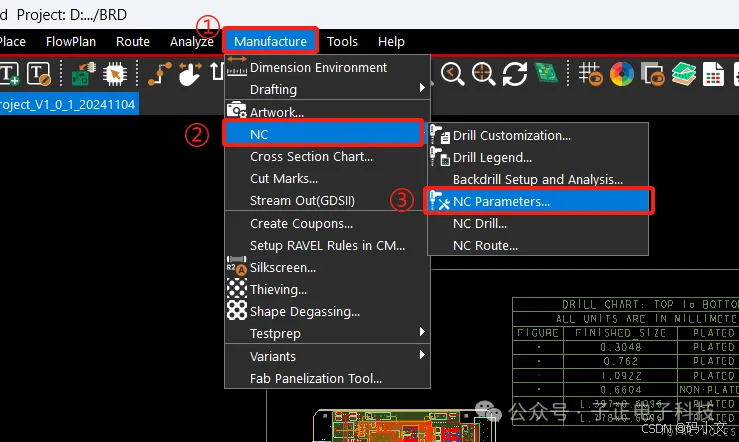Choose Stream Out(GDSII) menu item
The height and width of the screenshot is (442, 739).
328,201
